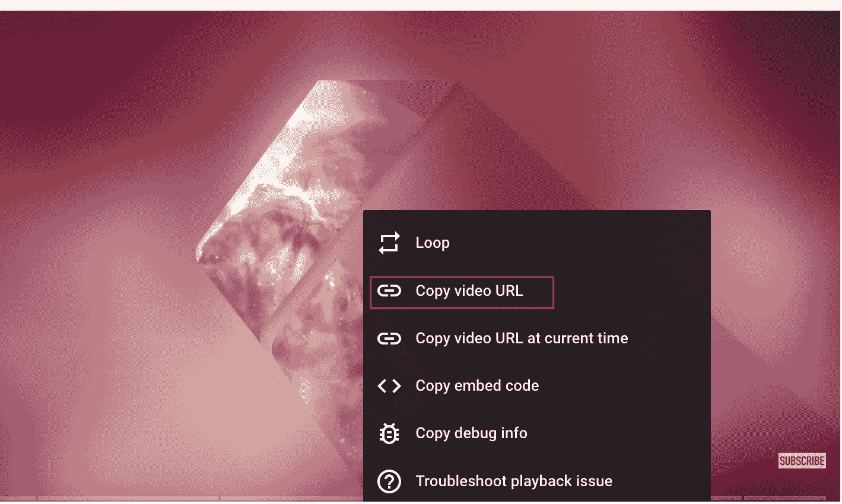842x504 pixels.
Task: Click the link icon for URL at current time
Action: 389,339
